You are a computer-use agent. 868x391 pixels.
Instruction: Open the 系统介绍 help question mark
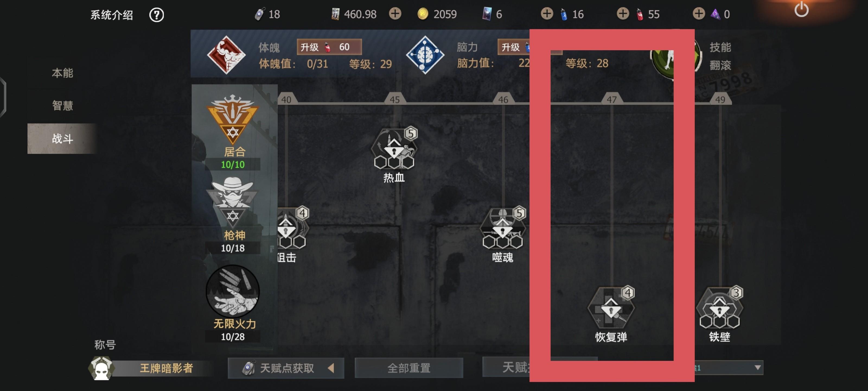click(x=156, y=15)
